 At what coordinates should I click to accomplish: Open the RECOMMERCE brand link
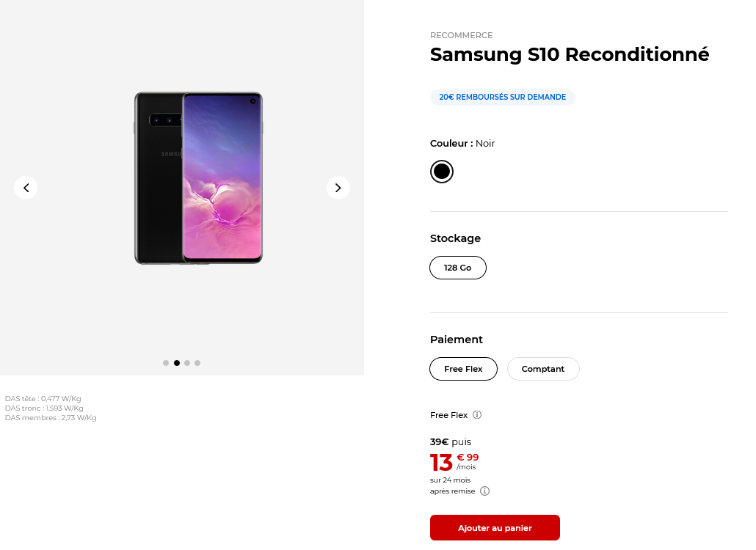[461, 35]
